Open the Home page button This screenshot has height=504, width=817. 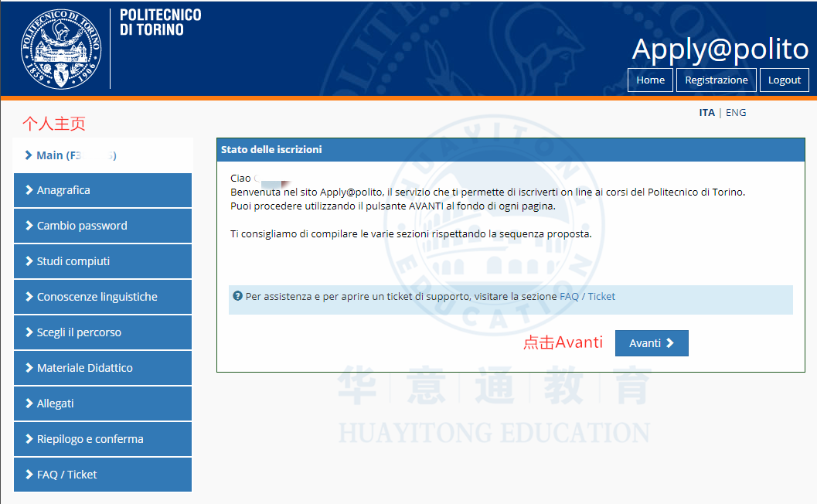pos(650,80)
